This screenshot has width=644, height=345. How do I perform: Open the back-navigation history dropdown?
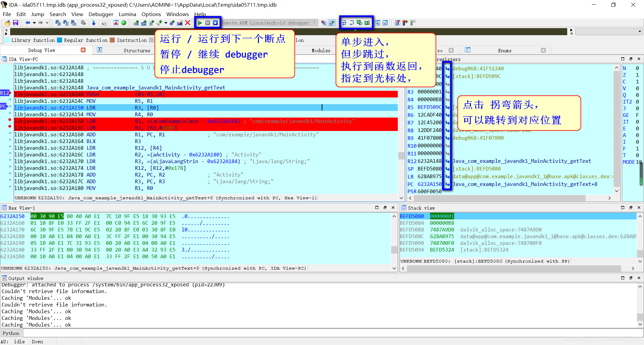[34, 23]
